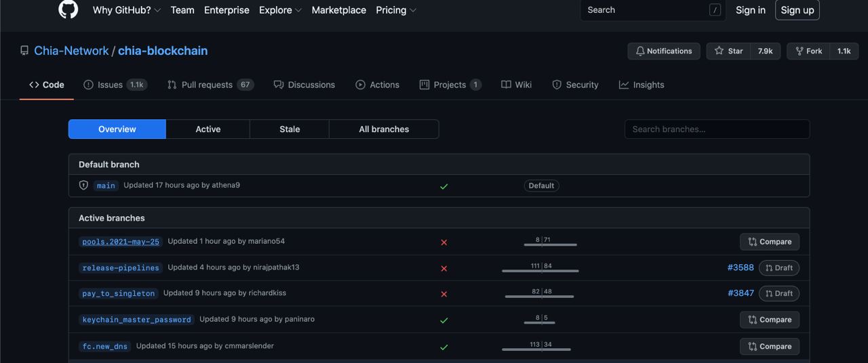
Task: Open the Marketplace link
Action: click(339, 10)
